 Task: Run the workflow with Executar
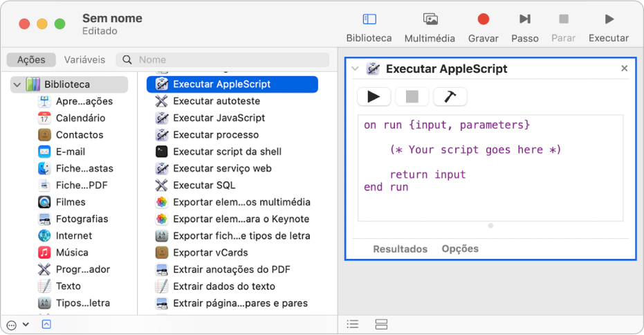(x=609, y=20)
